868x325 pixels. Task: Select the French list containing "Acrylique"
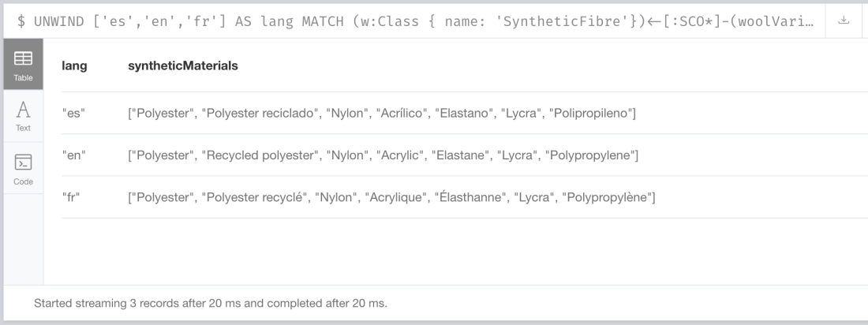coord(391,196)
